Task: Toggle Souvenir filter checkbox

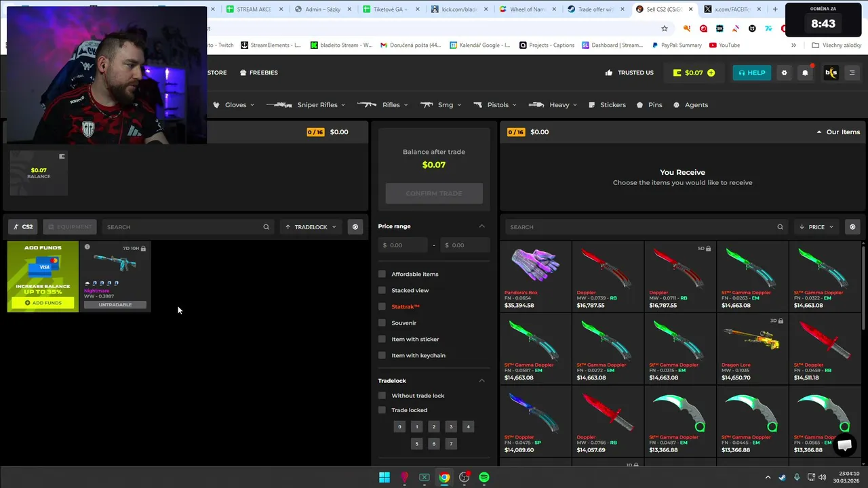Action: tap(382, 323)
